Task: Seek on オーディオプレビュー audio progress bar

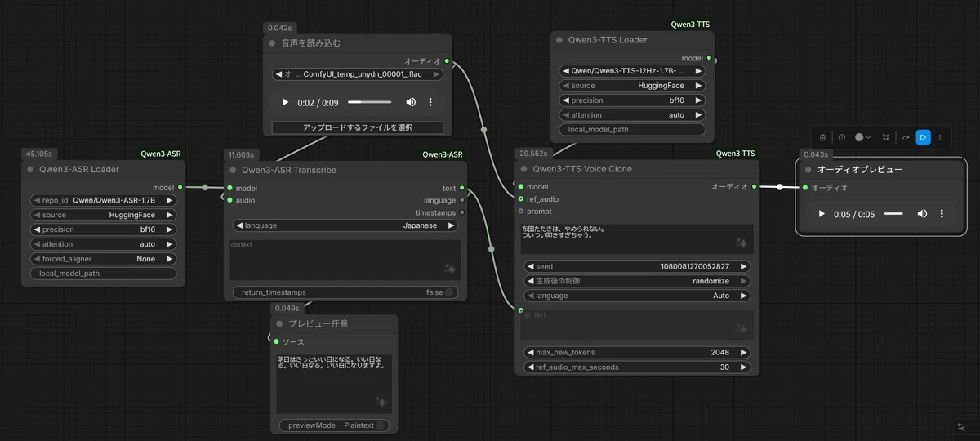Action: coord(893,214)
